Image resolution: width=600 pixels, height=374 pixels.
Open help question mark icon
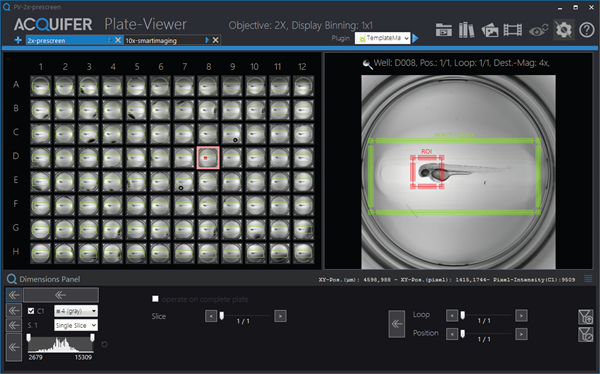point(587,29)
